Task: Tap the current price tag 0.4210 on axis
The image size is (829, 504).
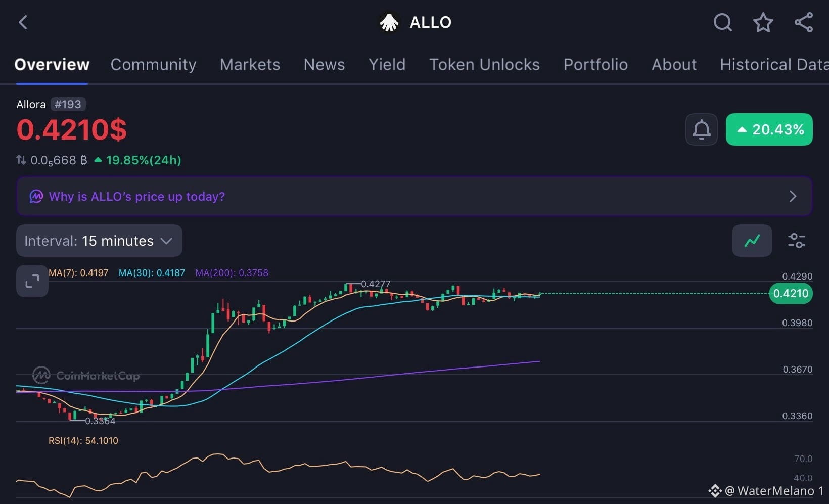Action: [x=791, y=293]
